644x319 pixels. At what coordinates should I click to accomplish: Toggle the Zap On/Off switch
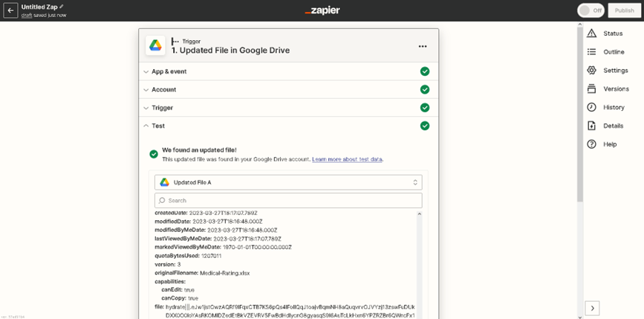(591, 10)
